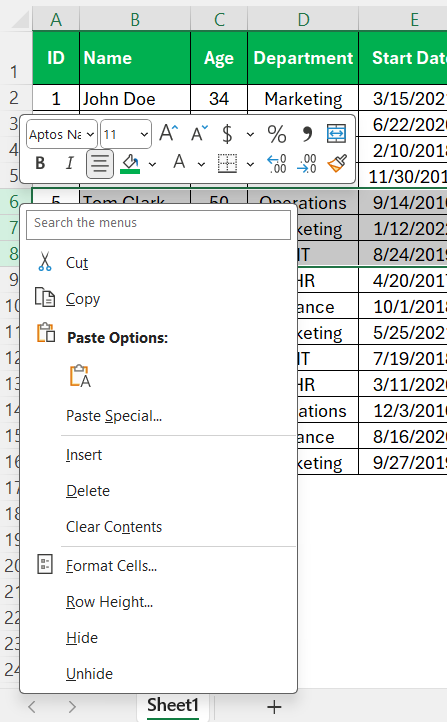Click cell containing Marketing in row 2

pos(303,99)
